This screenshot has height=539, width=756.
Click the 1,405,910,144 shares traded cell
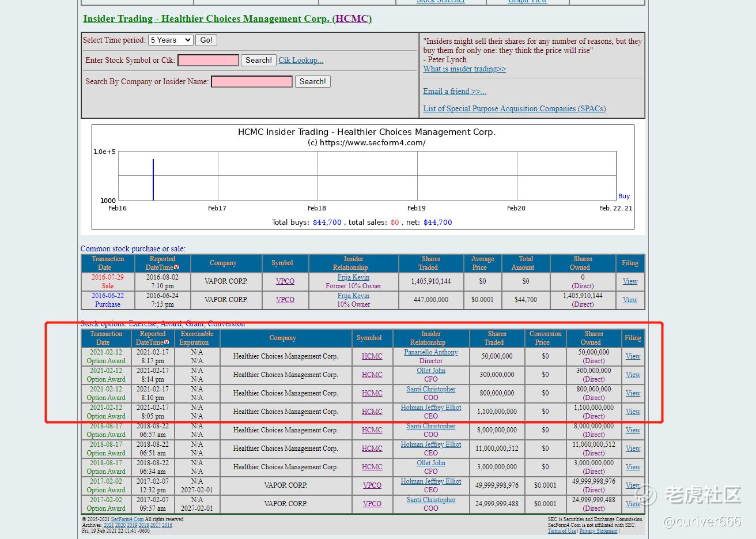431,281
